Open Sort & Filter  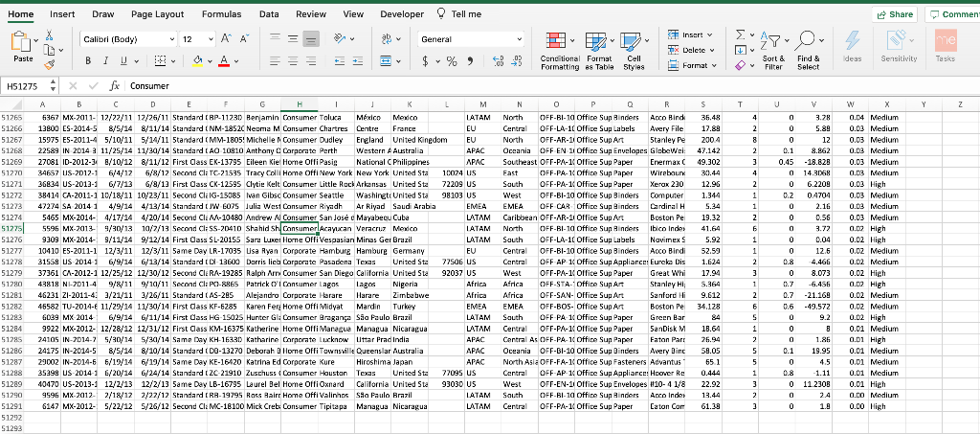click(x=773, y=51)
